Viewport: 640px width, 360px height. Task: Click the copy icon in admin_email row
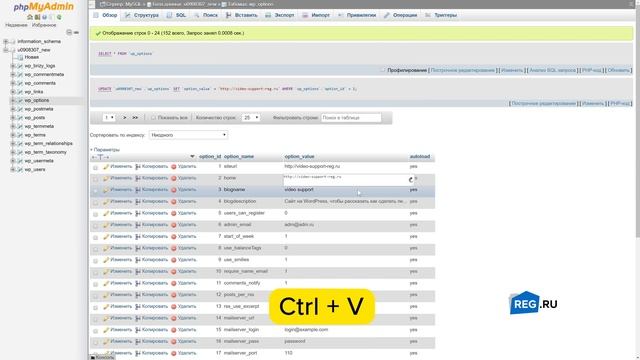point(138,225)
